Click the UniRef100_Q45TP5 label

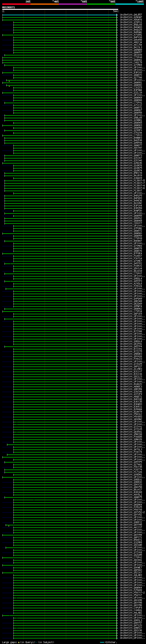pyautogui.click(x=131, y=462)
